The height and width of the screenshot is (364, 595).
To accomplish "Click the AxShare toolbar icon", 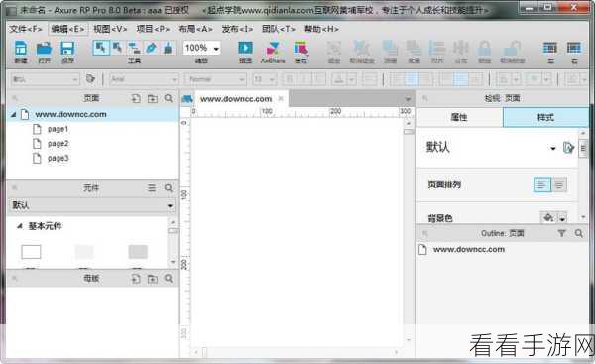I will coord(273,49).
